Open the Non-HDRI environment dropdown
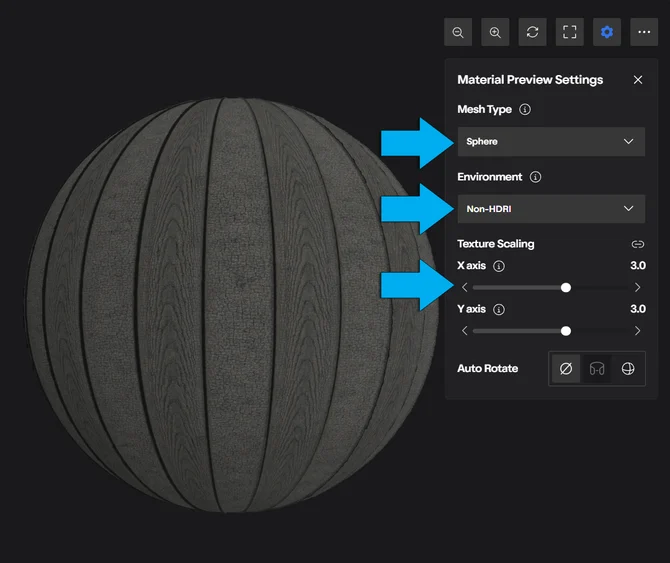The height and width of the screenshot is (563, 670). click(x=551, y=209)
